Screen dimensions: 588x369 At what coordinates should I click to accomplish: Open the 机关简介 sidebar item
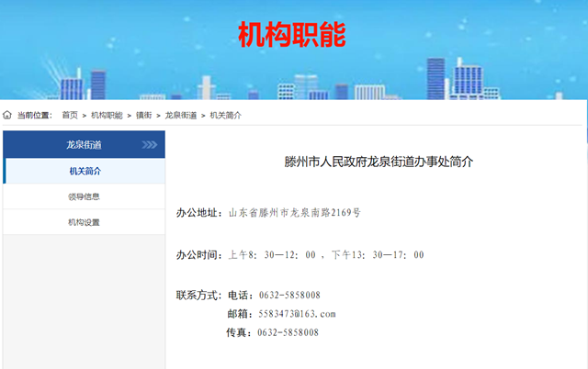(85, 171)
